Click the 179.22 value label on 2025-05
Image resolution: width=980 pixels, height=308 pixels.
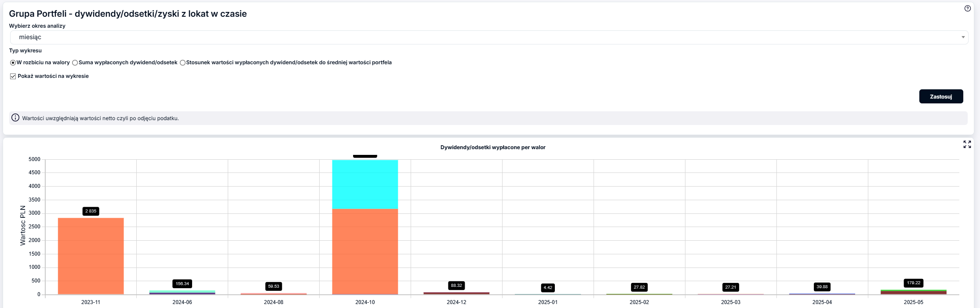point(913,283)
